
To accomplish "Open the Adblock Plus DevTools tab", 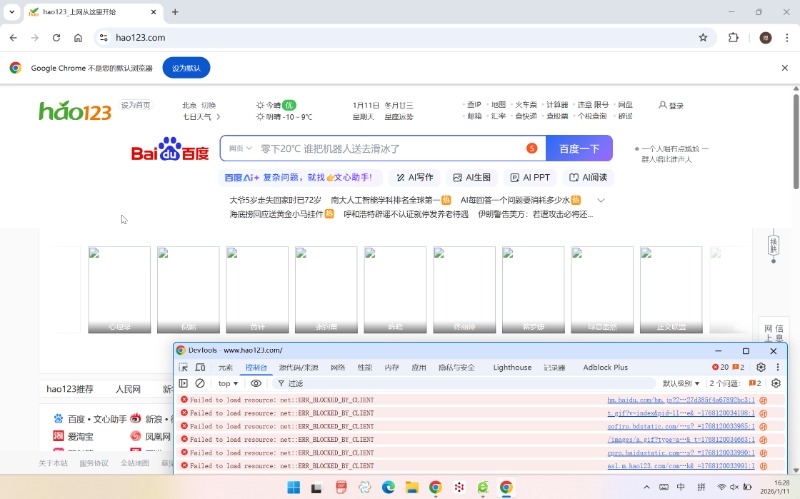I will coord(605,368).
